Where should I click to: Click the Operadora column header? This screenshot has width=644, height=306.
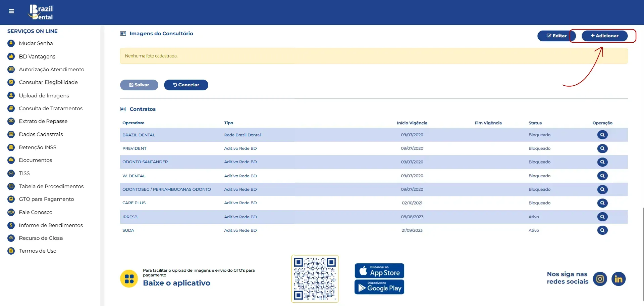point(133,123)
